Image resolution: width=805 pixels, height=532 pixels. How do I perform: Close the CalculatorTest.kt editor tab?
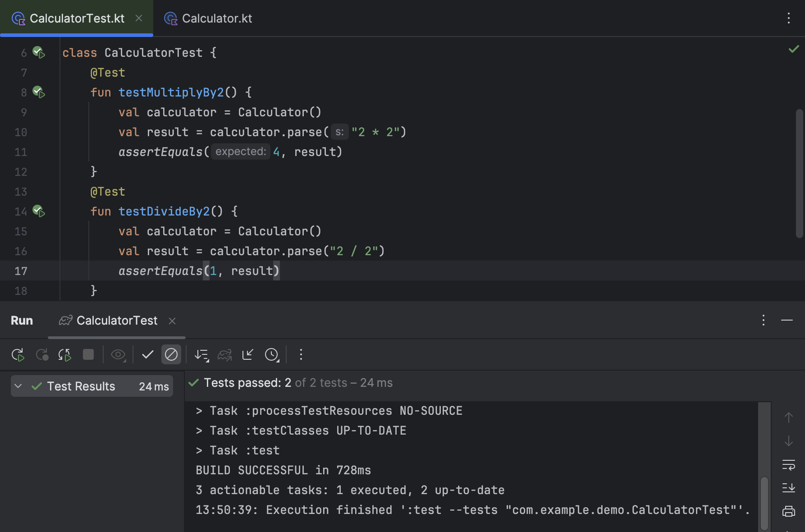click(139, 18)
